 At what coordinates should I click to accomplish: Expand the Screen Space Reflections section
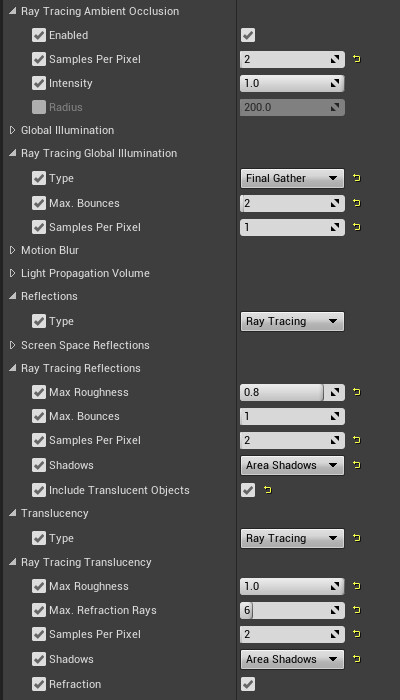12,345
